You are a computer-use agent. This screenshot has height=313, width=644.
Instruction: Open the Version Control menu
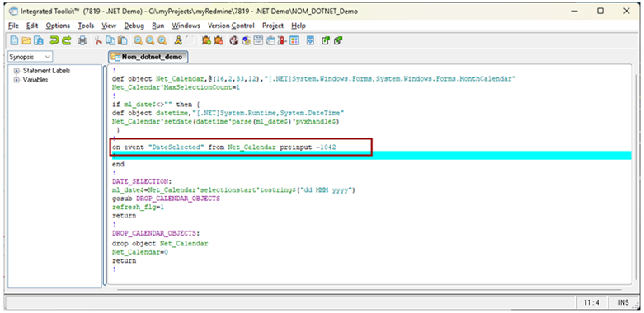[231, 26]
